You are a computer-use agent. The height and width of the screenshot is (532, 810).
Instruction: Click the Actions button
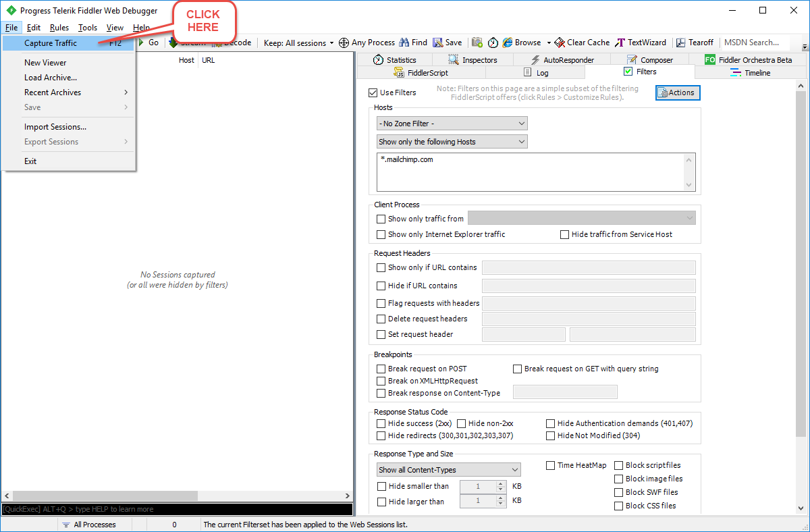(x=678, y=92)
